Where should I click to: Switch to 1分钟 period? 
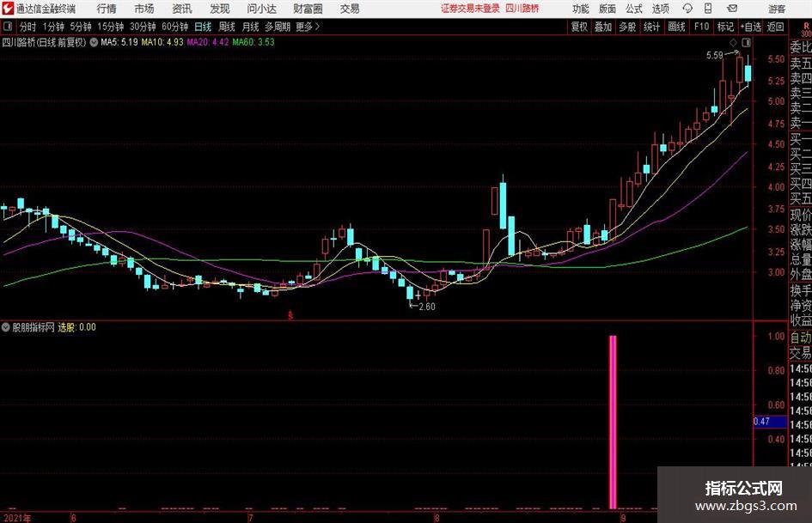(53, 27)
